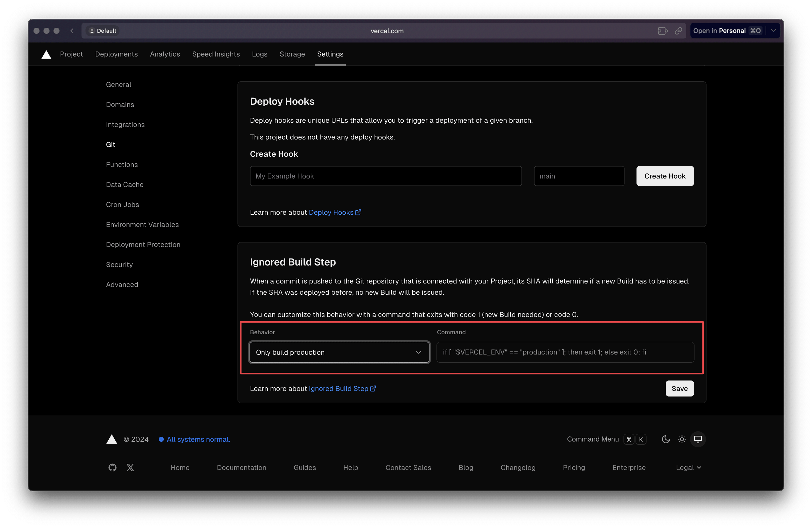Click the K key badge in footer
Image resolution: width=812 pixels, height=528 pixels.
[x=641, y=439]
